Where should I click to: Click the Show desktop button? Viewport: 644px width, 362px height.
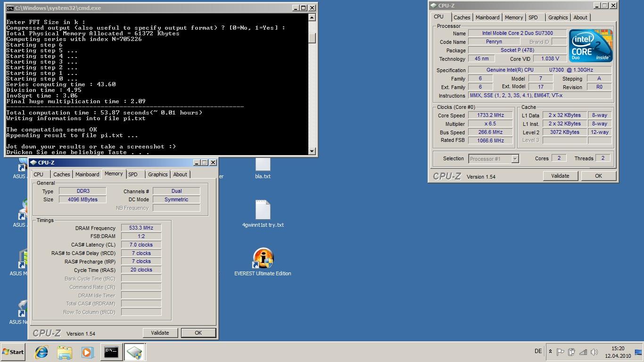638,352
